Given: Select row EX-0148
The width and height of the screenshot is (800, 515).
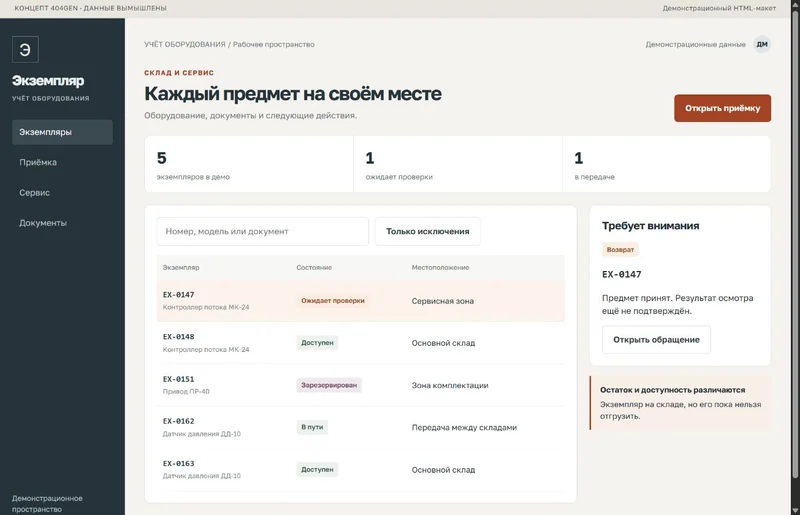Looking at the screenshot, I should pos(361,343).
